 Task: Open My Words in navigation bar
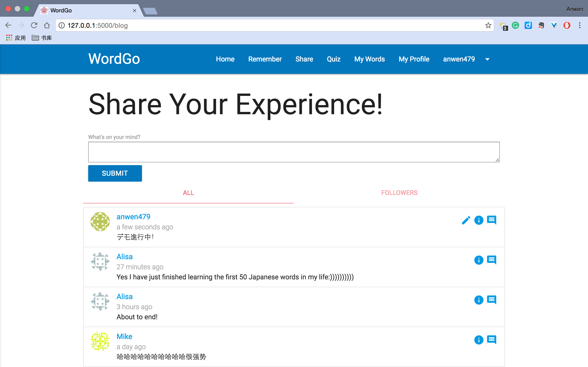pos(369,59)
